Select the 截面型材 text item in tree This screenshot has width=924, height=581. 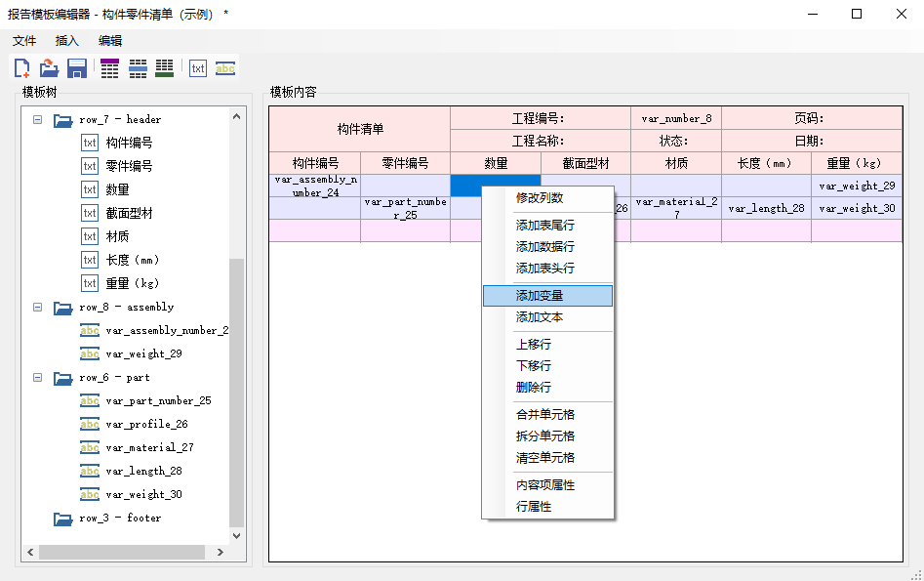coord(129,213)
